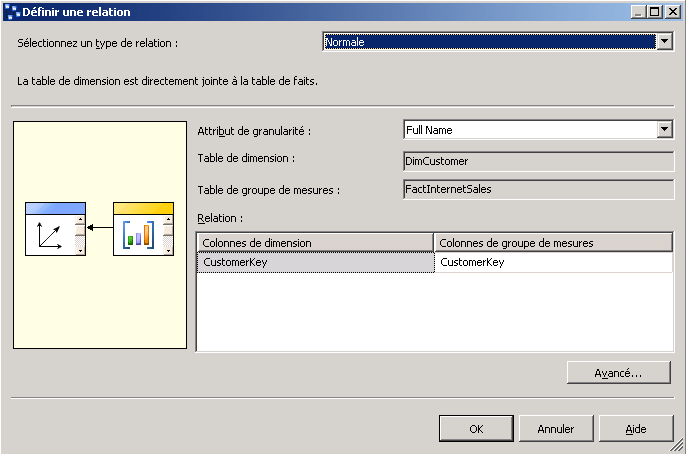This screenshot has width=686, height=455.
Task: Click the Sélectionnez un type de relation label
Action: click(x=98, y=43)
